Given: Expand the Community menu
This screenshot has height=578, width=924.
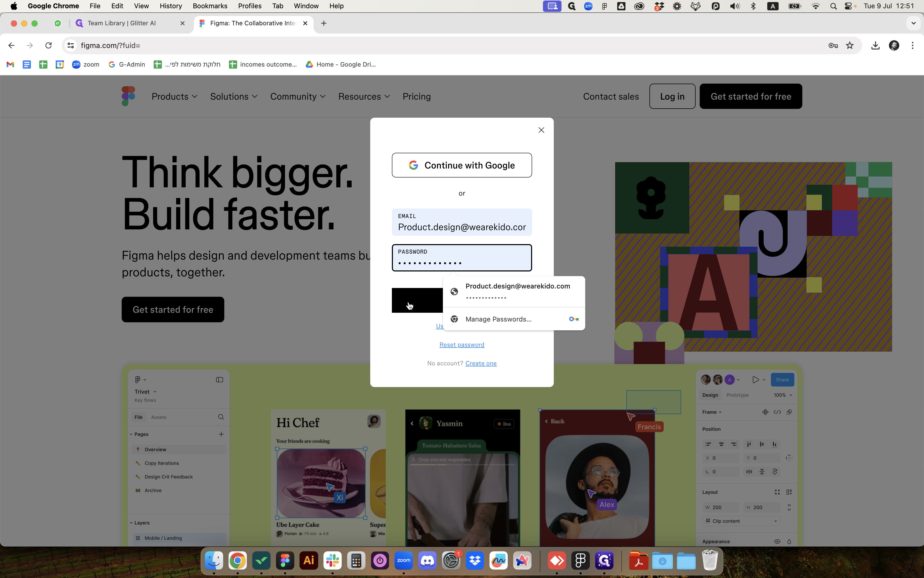Looking at the screenshot, I should pos(298,96).
